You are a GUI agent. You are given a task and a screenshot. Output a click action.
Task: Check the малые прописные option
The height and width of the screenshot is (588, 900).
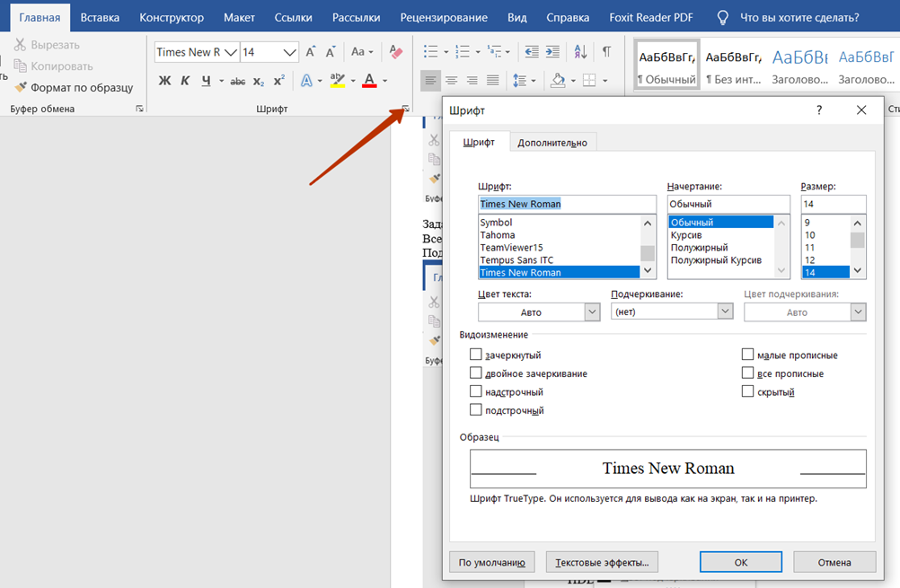coord(747,355)
